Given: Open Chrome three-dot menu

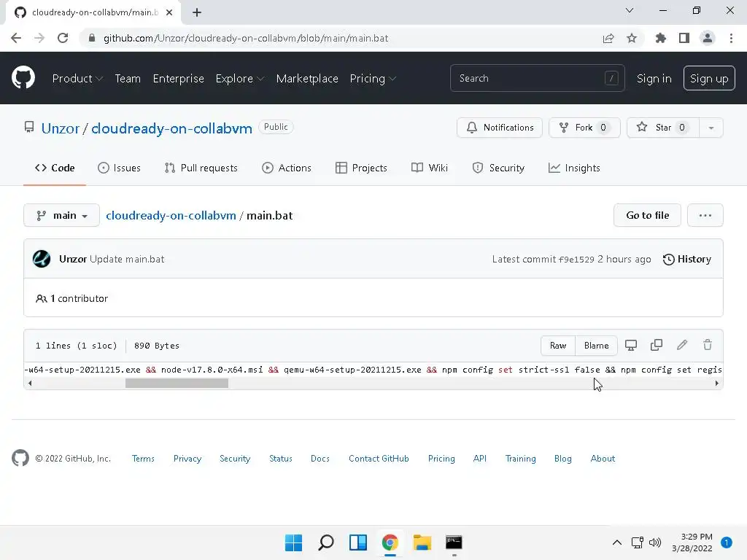Looking at the screenshot, I should 731,38.
